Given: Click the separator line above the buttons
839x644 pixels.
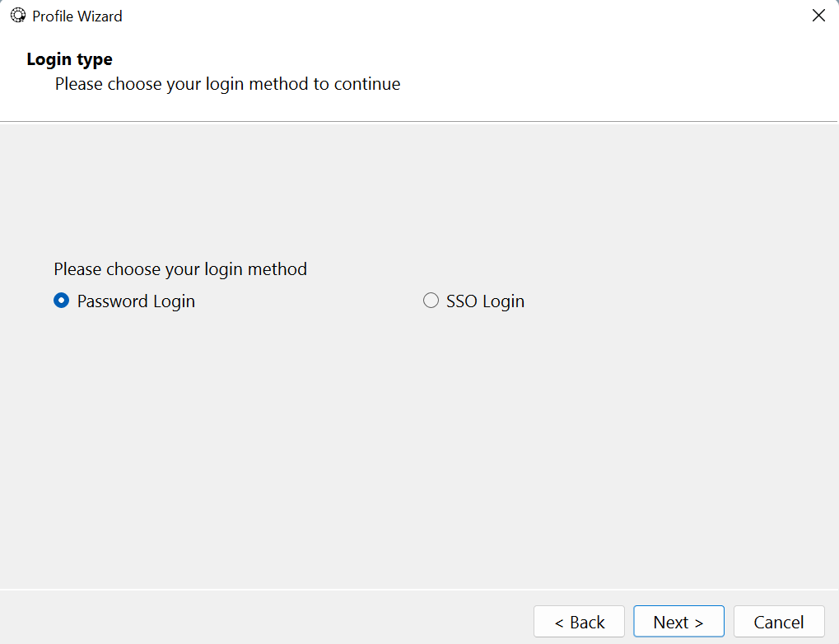Looking at the screenshot, I should click(419, 590).
